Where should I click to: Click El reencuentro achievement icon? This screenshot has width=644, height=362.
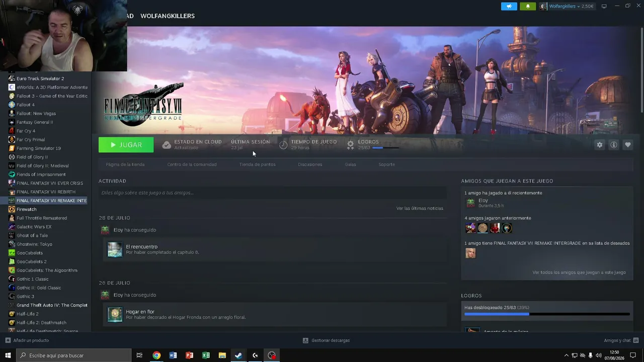click(x=115, y=249)
